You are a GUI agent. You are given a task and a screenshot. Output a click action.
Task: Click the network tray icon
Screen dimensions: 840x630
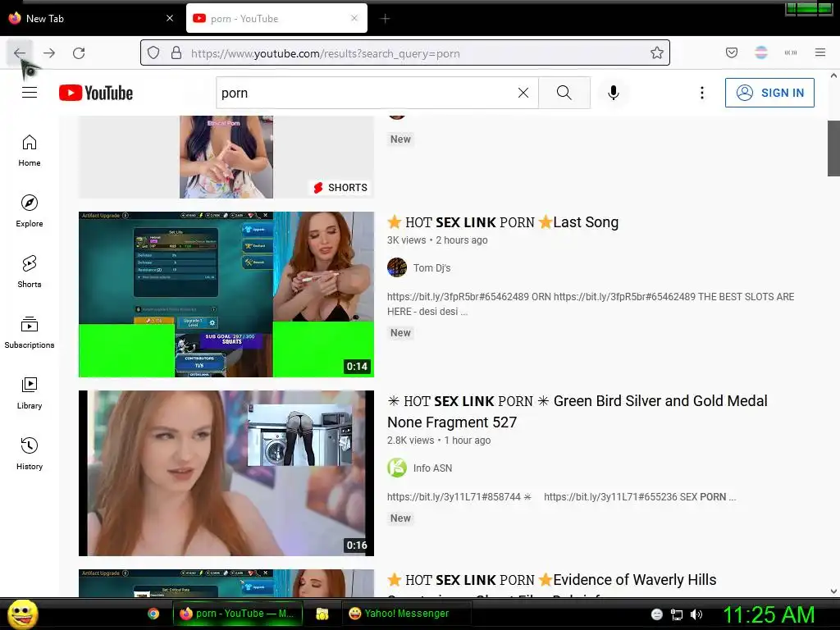click(677, 614)
